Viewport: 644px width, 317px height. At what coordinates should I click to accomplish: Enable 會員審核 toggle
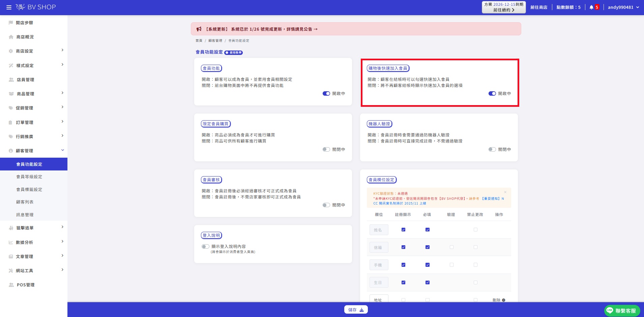(x=326, y=205)
